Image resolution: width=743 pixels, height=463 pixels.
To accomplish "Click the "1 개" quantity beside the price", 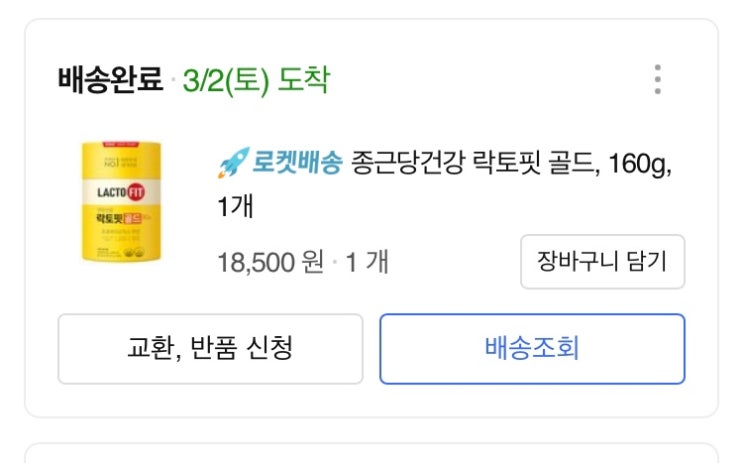I will [367, 263].
